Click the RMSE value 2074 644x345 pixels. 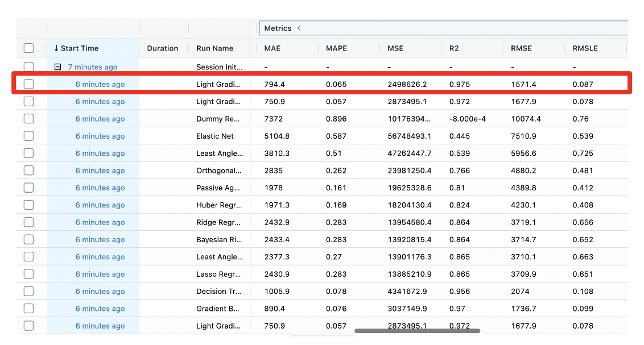click(520, 291)
